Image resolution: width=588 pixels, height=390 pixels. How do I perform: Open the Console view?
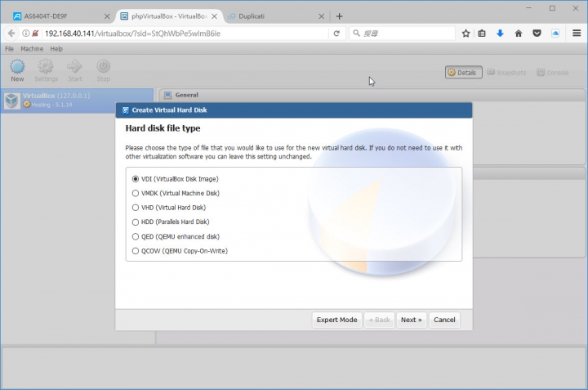pos(553,73)
